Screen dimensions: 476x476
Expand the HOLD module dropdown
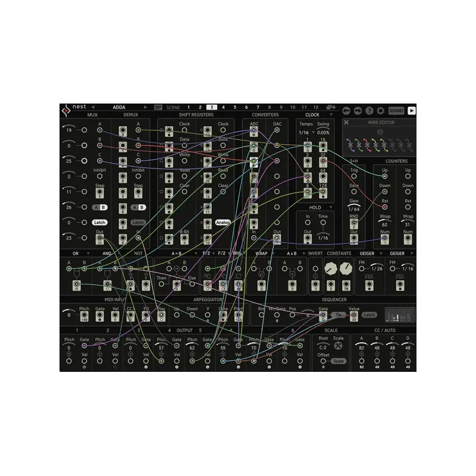tap(331, 207)
